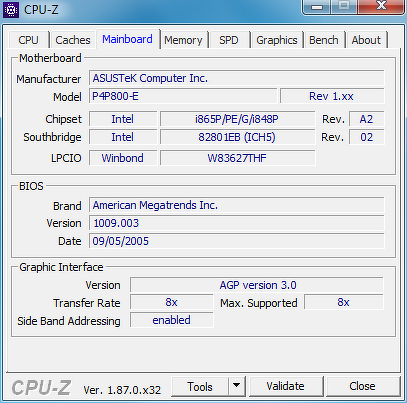
Task: Click the Manufacturer label
Action: click(49, 79)
